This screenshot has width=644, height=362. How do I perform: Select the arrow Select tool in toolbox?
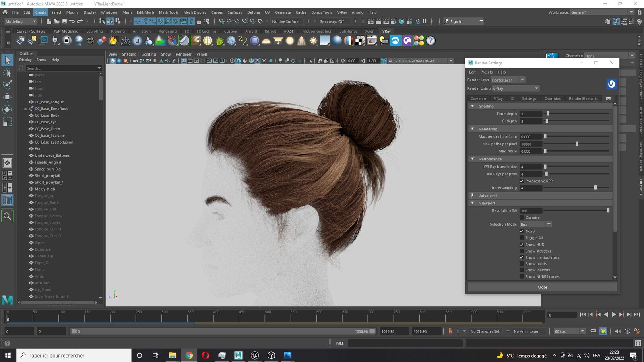(7, 60)
